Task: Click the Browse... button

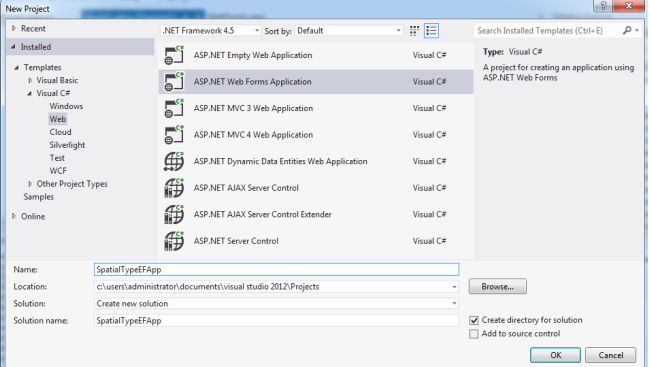Action: click(x=497, y=287)
